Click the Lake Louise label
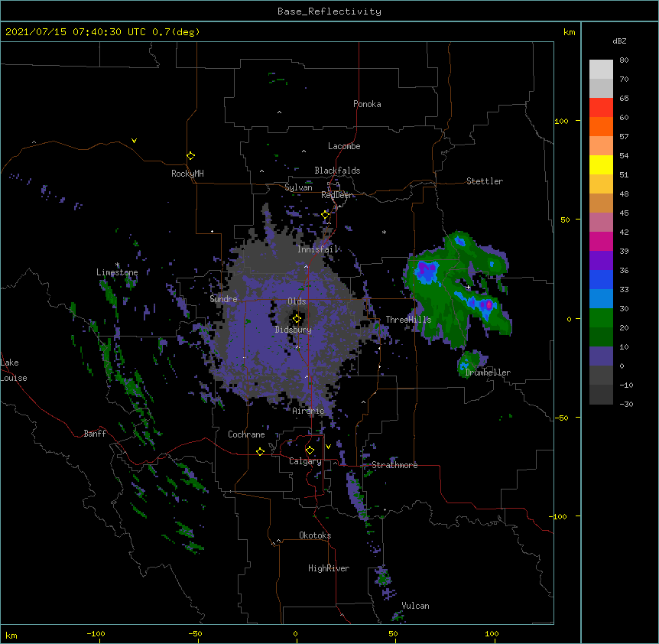 click(x=14, y=370)
